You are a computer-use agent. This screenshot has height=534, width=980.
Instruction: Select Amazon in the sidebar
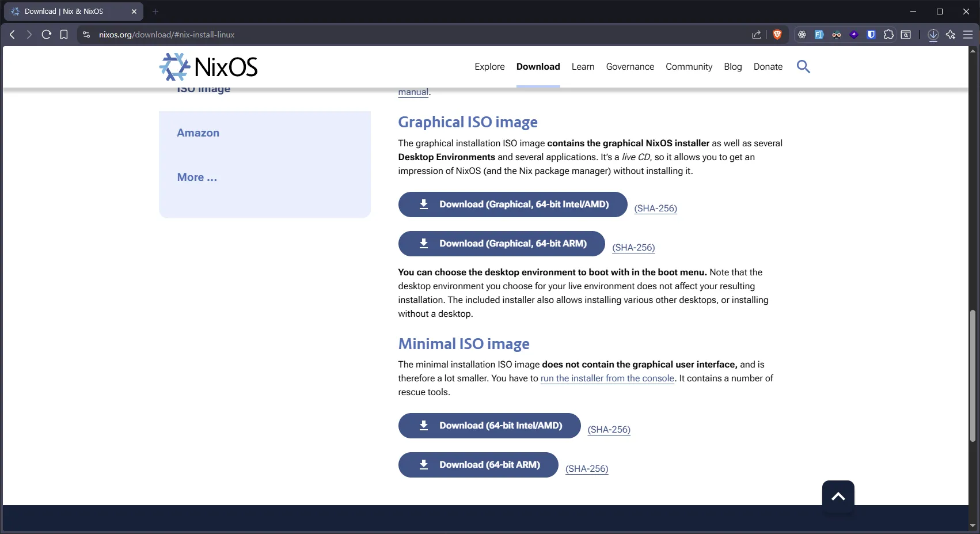tap(198, 133)
